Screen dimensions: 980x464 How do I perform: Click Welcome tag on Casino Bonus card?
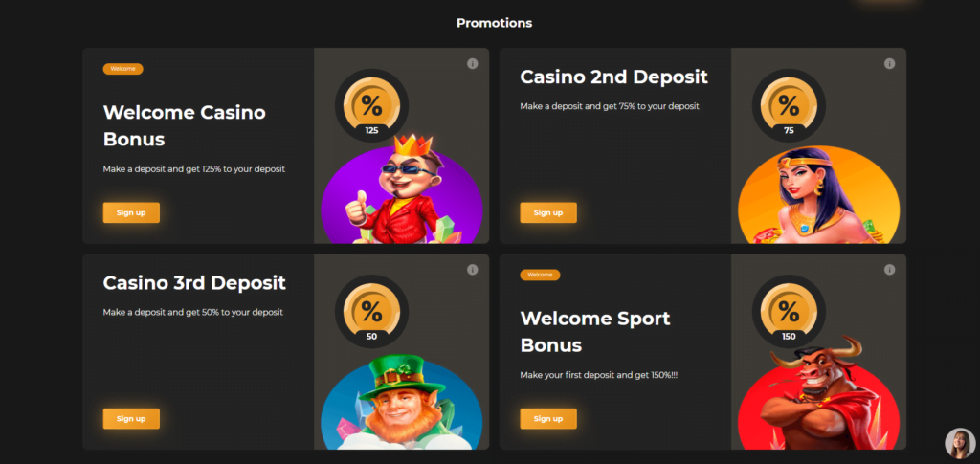pos(122,69)
